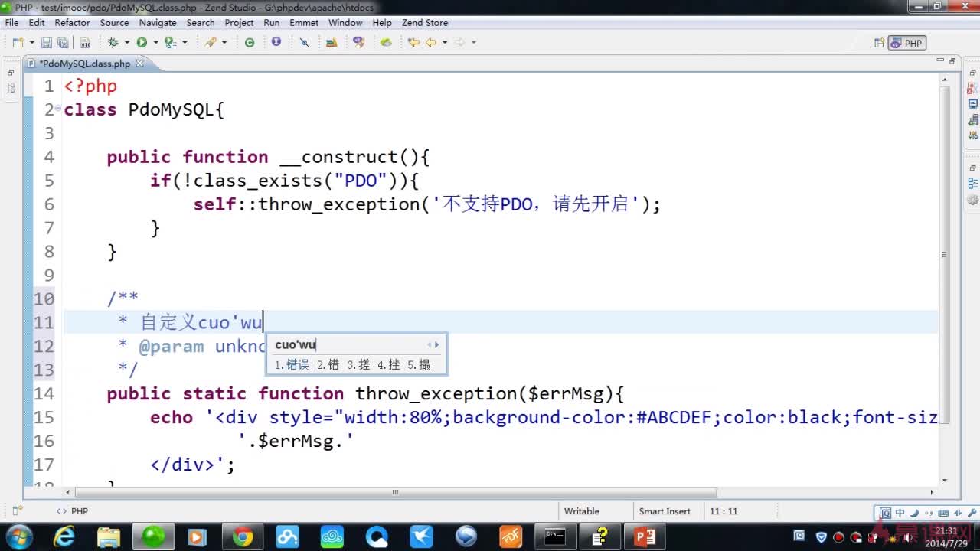This screenshot has width=980, height=551.
Task: Click the books library toolbar icon
Action: click(332, 43)
